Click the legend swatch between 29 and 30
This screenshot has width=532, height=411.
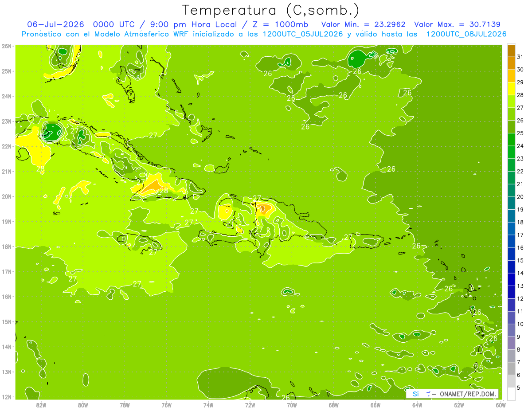point(511,76)
